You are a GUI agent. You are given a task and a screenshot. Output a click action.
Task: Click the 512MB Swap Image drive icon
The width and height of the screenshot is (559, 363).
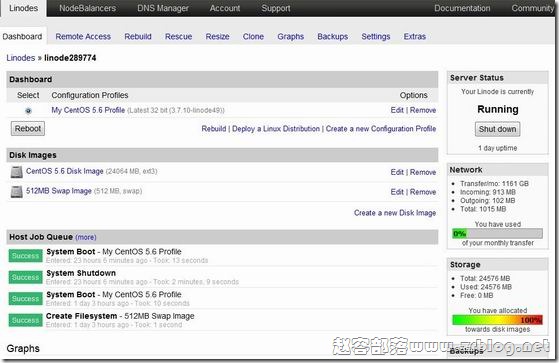click(16, 191)
